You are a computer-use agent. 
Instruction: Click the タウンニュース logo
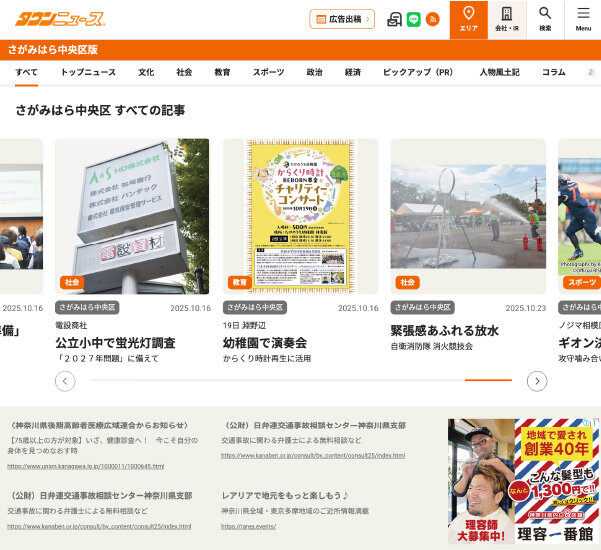pos(60,19)
